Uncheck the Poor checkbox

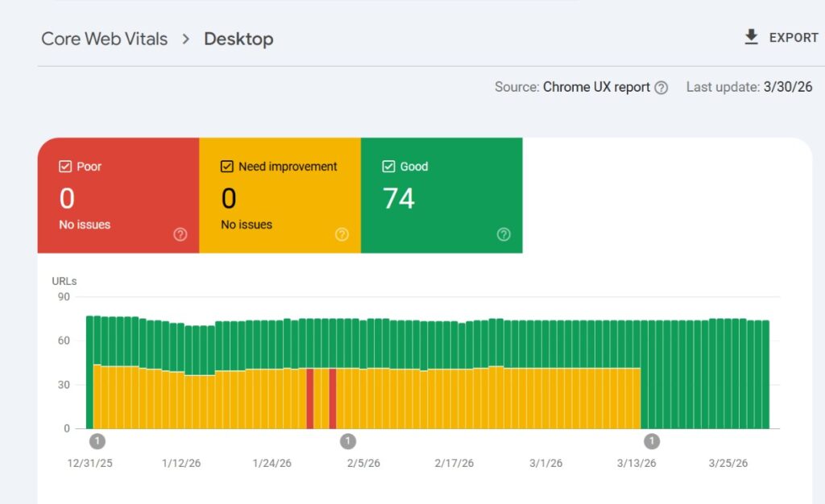(x=66, y=167)
